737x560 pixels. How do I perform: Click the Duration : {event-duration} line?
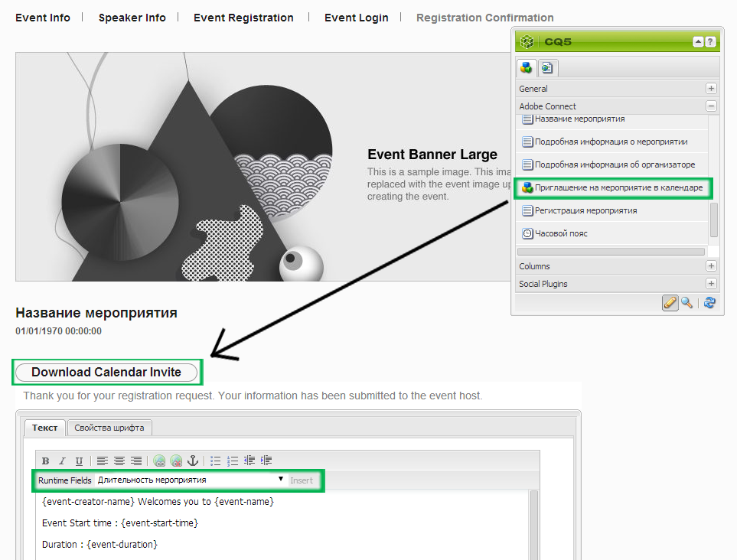[x=99, y=545]
